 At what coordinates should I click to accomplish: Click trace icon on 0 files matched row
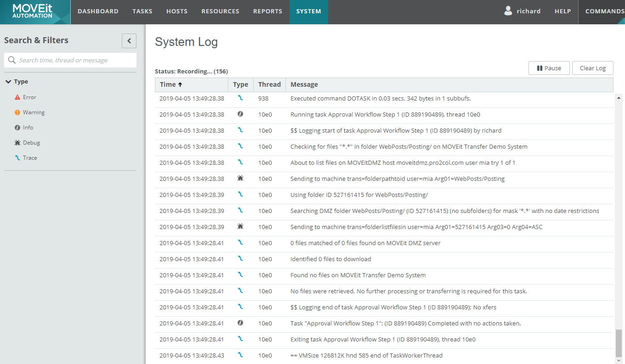(240, 242)
